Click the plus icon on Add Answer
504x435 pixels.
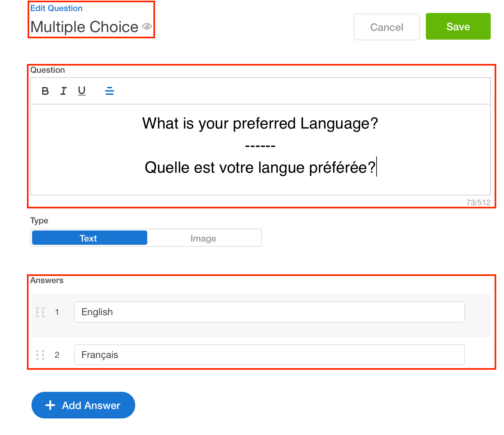50,405
